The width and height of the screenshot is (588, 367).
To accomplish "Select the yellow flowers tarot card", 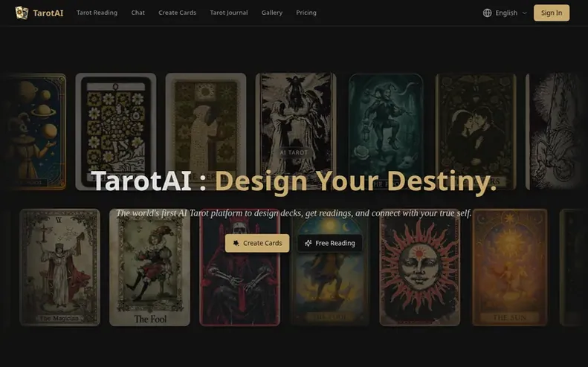I will click(x=116, y=131).
